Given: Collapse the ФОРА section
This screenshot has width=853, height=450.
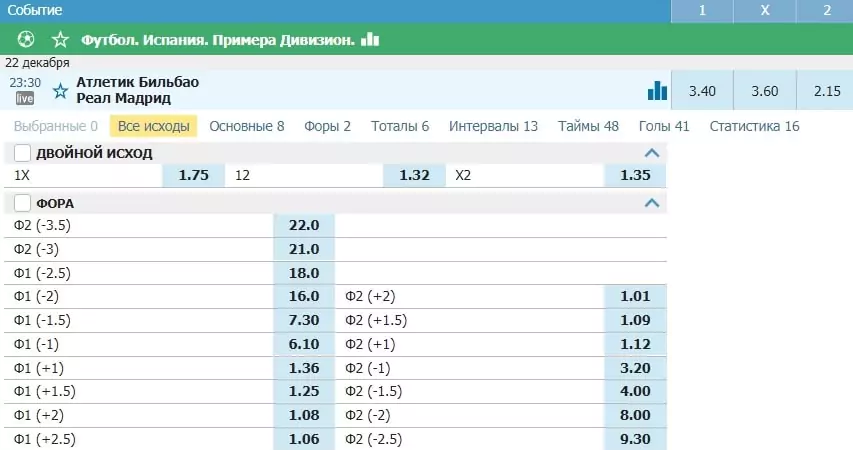Looking at the screenshot, I should point(652,203).
